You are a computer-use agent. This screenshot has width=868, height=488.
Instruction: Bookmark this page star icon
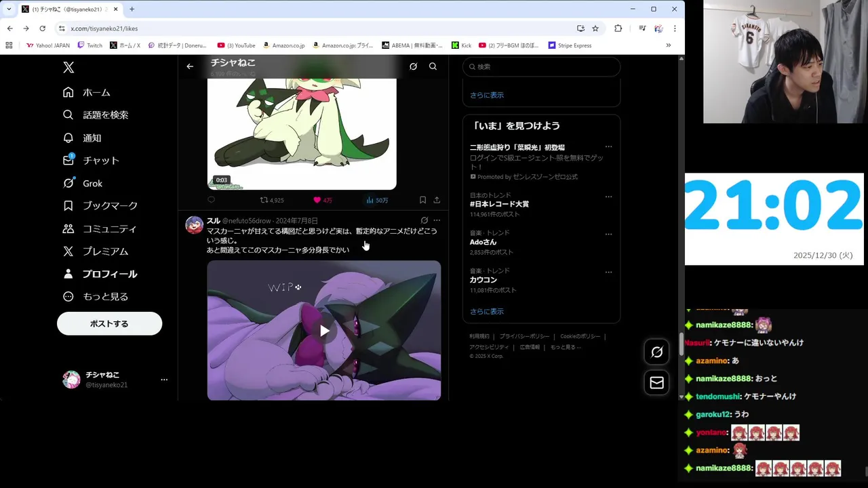[x=595, y=28]
